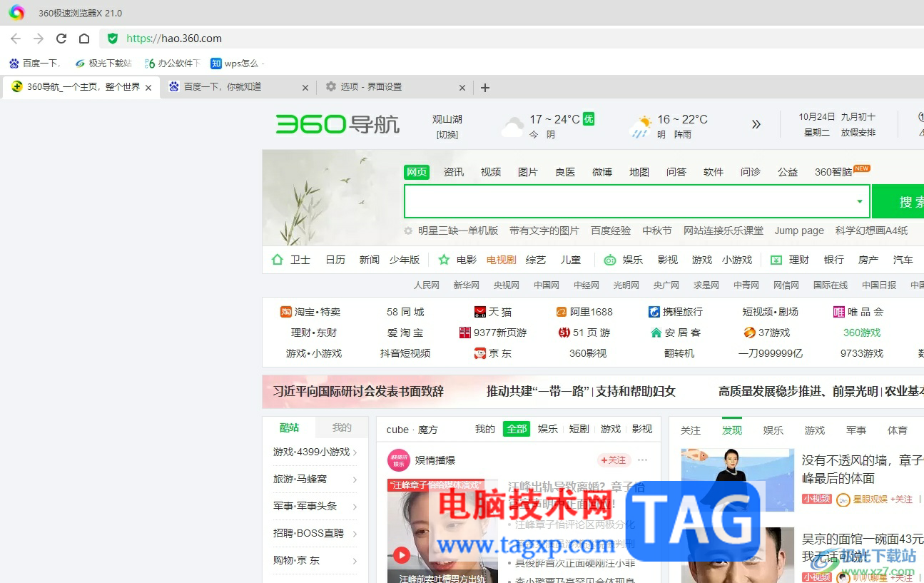Click the 娱情播爆 channel avatar

399,460
